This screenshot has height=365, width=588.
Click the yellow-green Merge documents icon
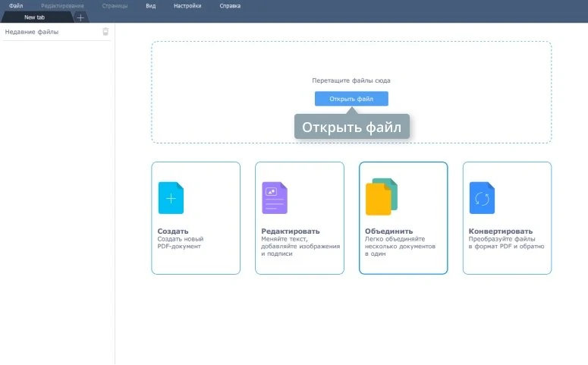click(381, 197)
